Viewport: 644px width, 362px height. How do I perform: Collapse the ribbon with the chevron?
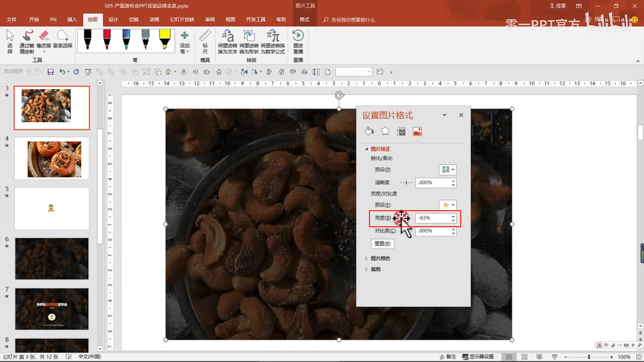[x=638, y=61]
